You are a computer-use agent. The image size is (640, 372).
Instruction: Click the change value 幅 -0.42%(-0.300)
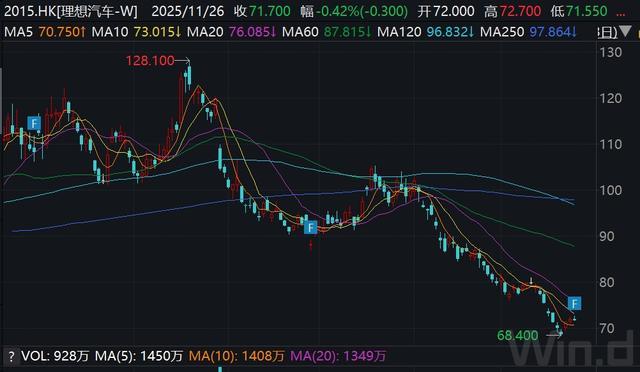(354, 11)
